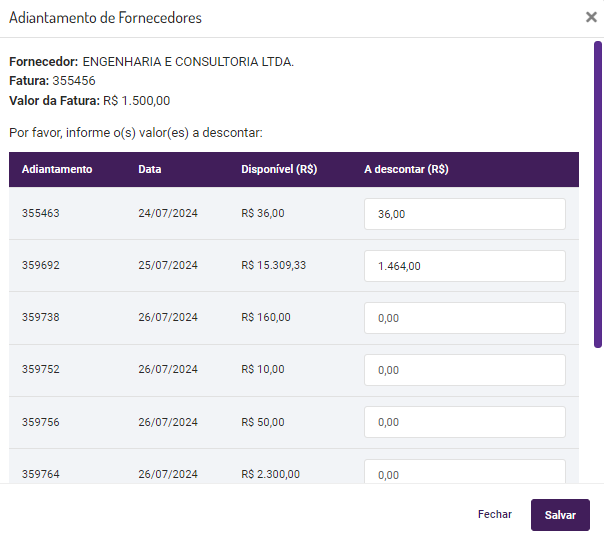Click the R$ 160,00 available value

266,318
